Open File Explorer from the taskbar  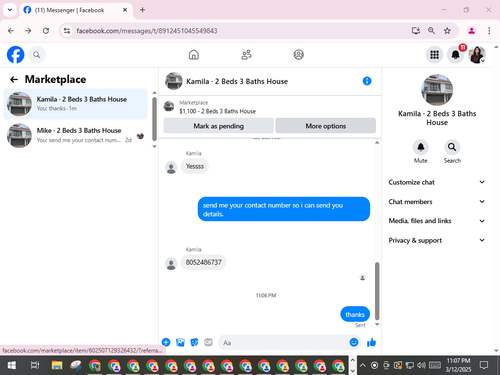point(57,365)
